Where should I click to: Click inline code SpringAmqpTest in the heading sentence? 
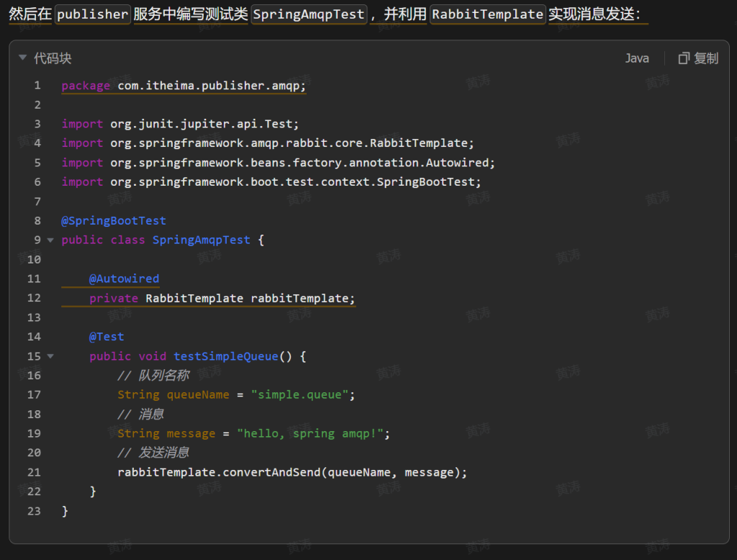point(308,14)
